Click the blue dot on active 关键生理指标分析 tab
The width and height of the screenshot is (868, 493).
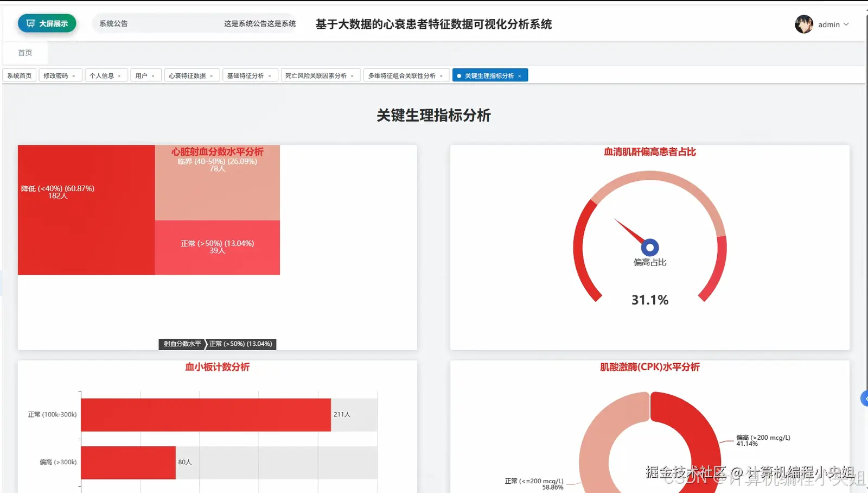pyautogui.click(x=459, y=75)
